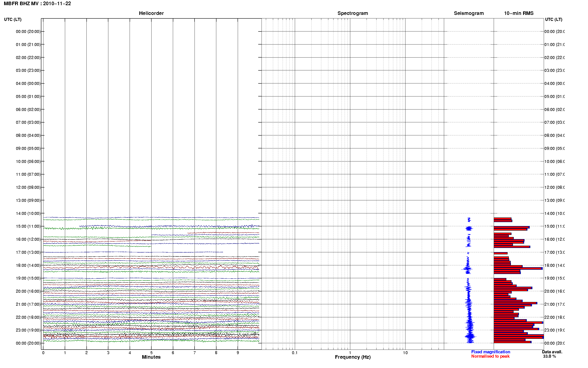Viewport: 588px width, 368px height.
Task: Click the red 'Normalised to peak' legend text
Action: pyautogui.click(x=490, y=356)
